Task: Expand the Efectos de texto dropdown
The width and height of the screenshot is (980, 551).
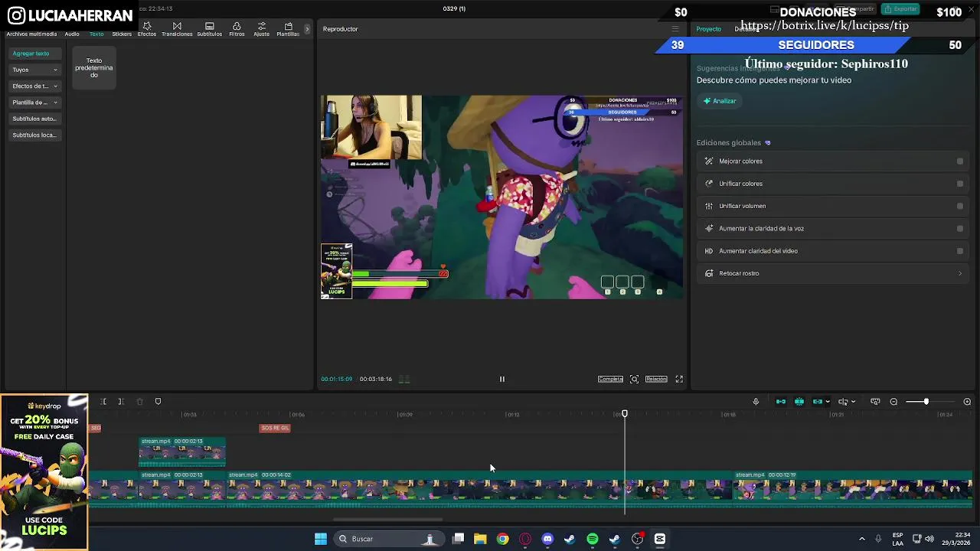Action: pos(34,86)
